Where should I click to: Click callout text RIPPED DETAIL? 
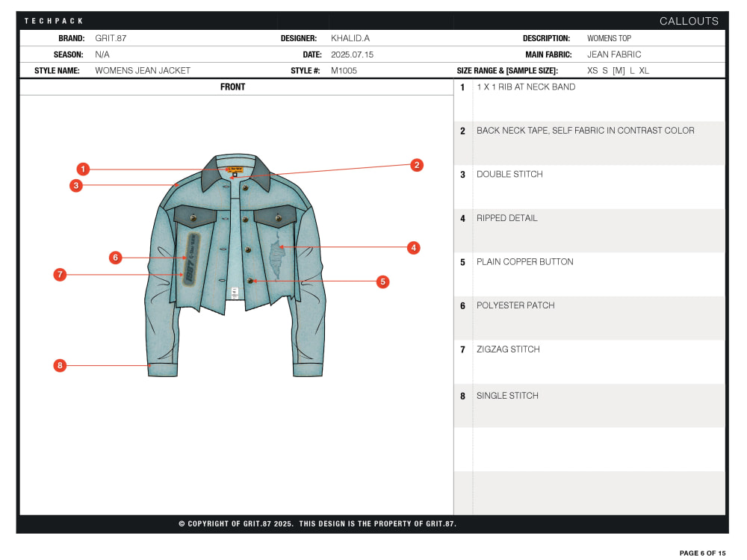click(x=507, y=218)
